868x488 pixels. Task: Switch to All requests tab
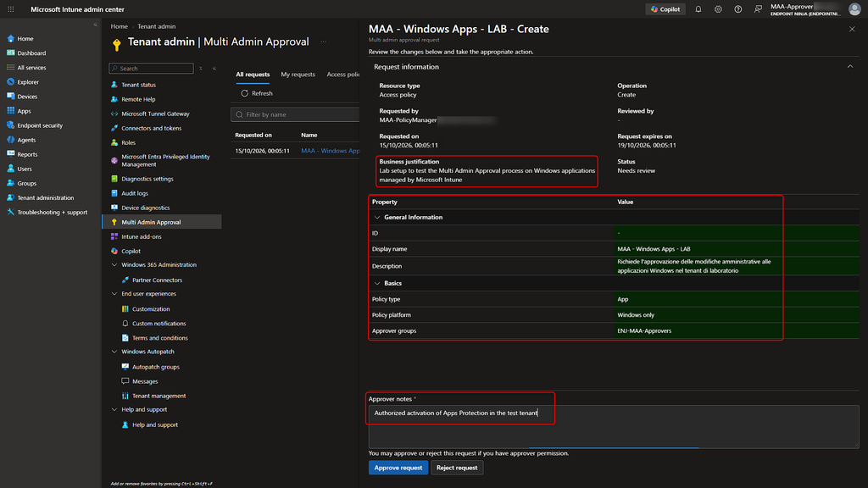[253, 75]
